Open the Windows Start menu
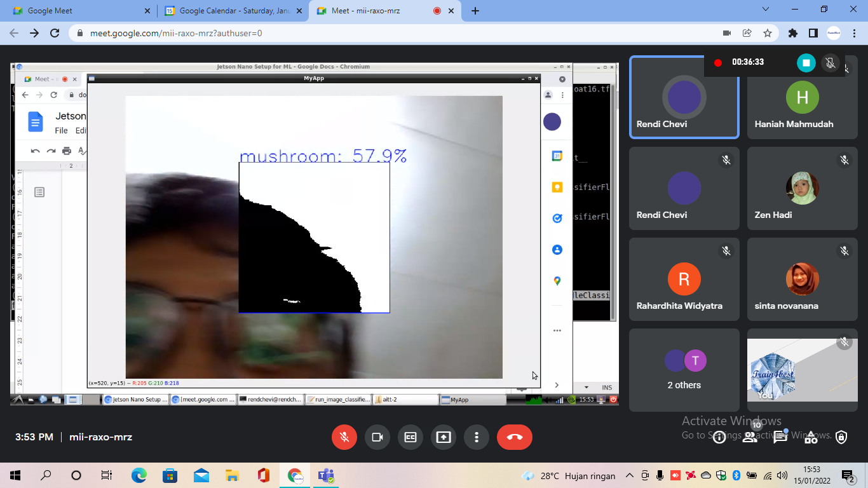Screen dimensions: 868x488 point(15,475)
